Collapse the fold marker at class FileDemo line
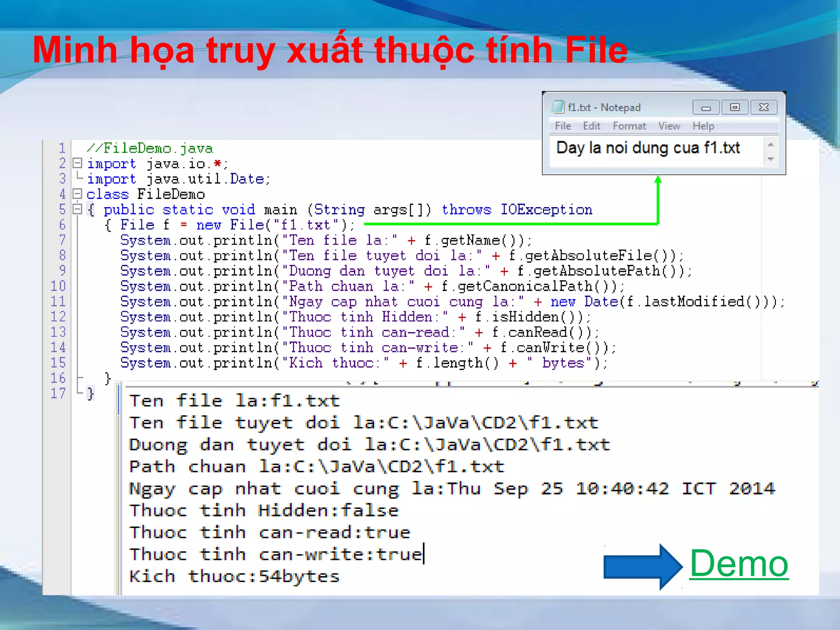840x630 pixels. (x=77, y=193)
